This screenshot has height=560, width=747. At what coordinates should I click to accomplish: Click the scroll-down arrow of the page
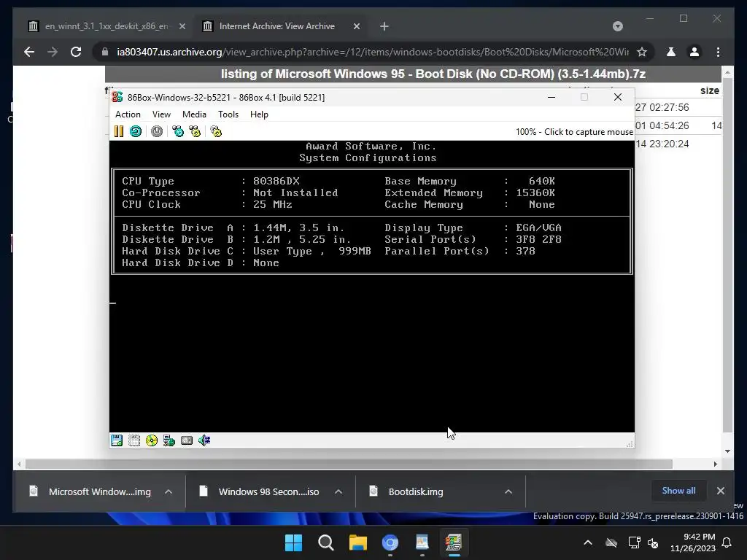[727, 451]
